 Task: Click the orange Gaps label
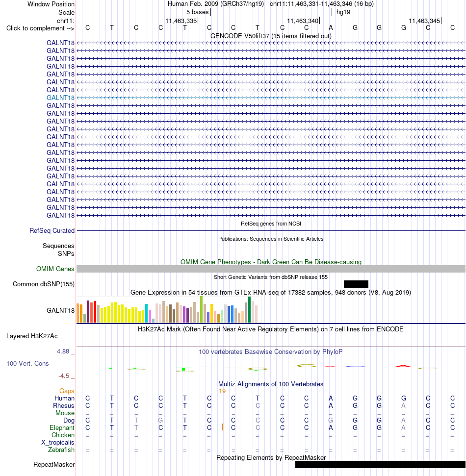tap(67, 391)
